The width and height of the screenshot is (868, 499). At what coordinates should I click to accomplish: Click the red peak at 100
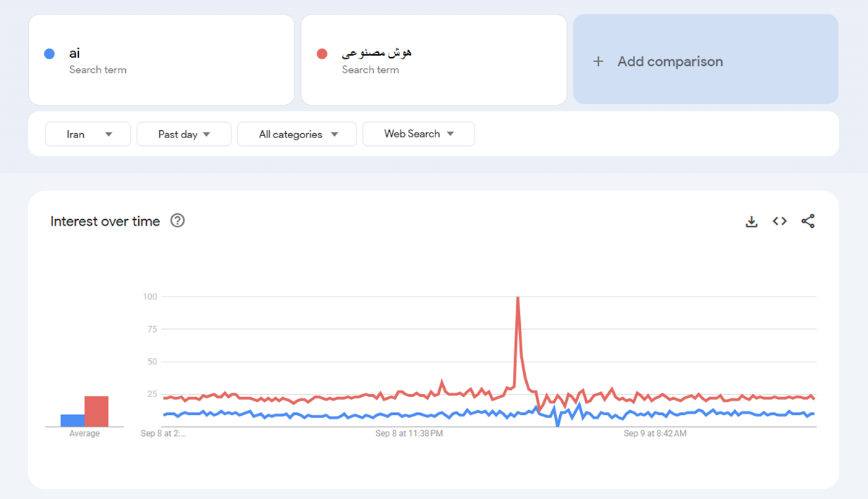tap(518, 297)
